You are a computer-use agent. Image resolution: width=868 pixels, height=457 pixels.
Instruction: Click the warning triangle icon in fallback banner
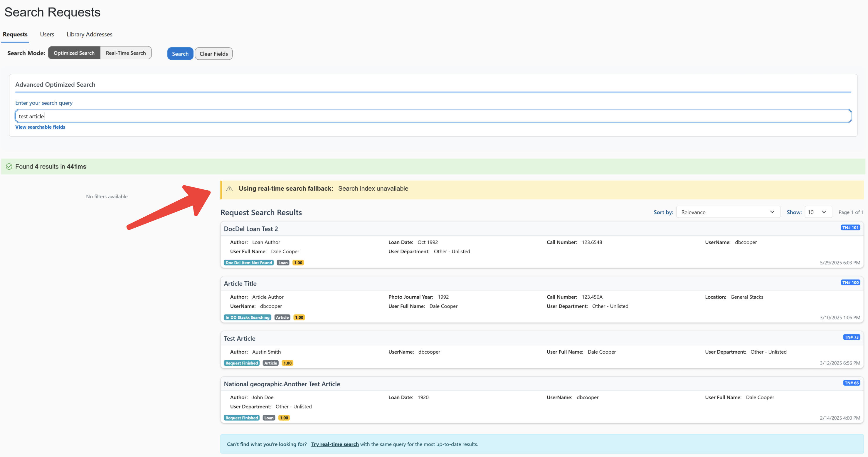[x=229, y=189]
